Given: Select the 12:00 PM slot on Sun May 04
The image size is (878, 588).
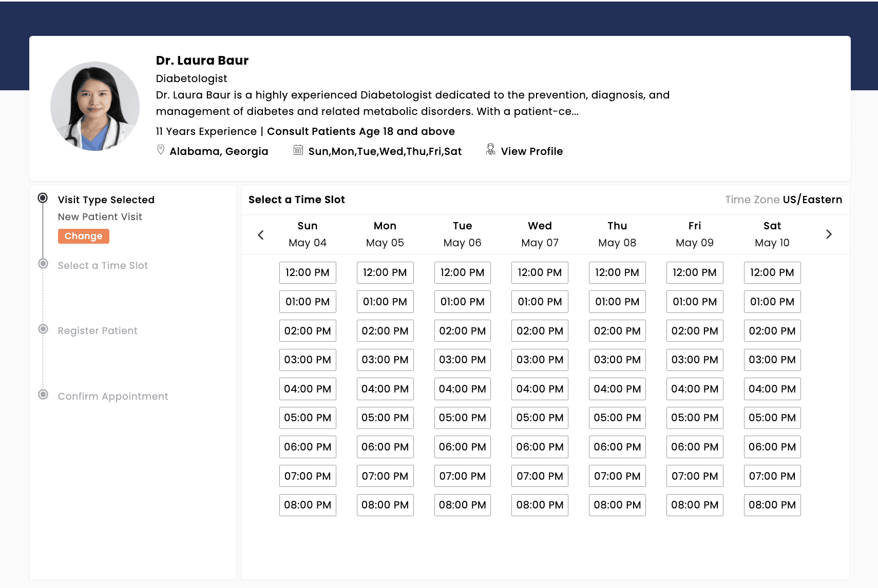Looking at the screenshot, I should pyautogui.click(x=308, y=272).
